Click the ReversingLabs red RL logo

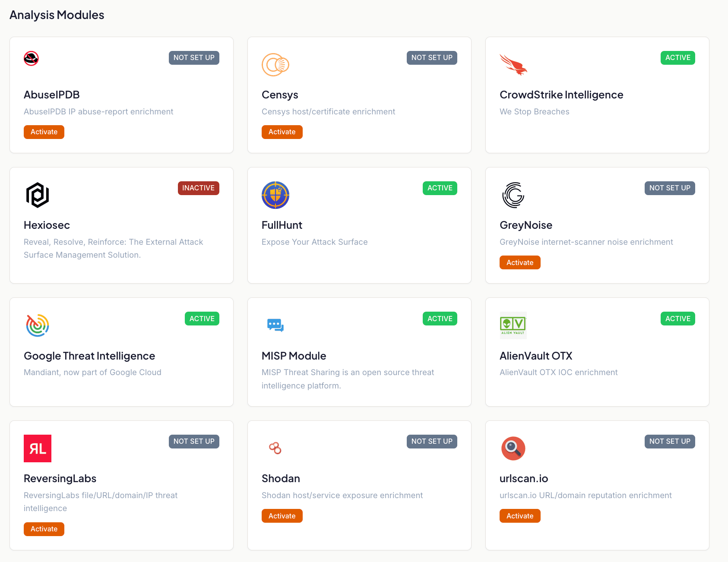coord(38,448)
